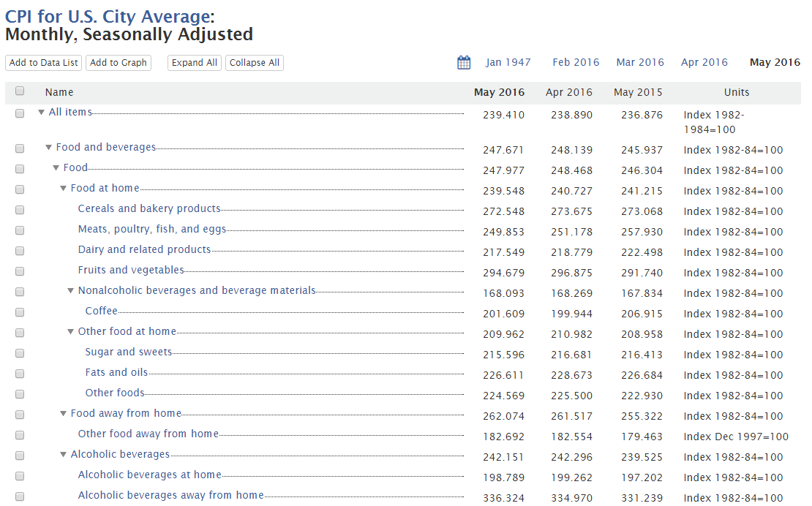This screenshot has height=506, width=812.
Task: Collapse the Other food at home arrow
Action: coord(71,332)
